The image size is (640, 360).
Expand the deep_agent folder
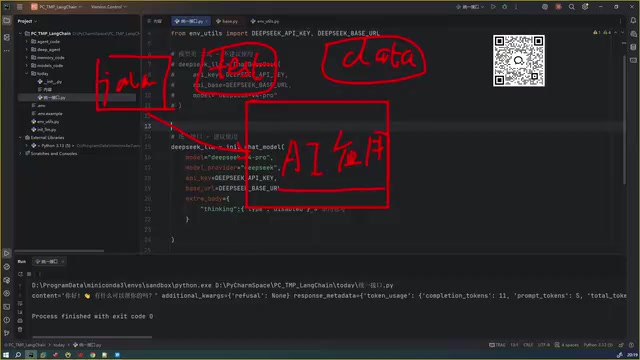(27, 49)
